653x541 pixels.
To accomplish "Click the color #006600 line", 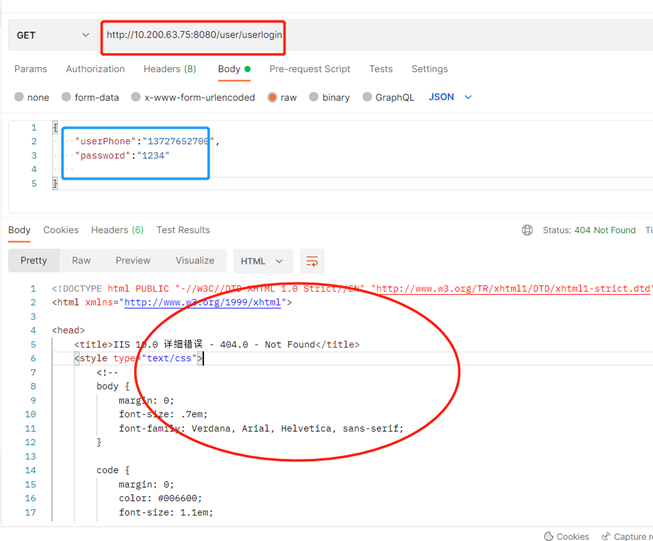I will point(160,498).
